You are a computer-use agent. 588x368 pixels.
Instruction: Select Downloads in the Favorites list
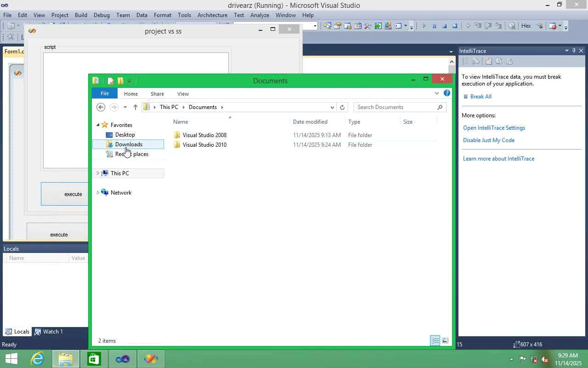128,144
